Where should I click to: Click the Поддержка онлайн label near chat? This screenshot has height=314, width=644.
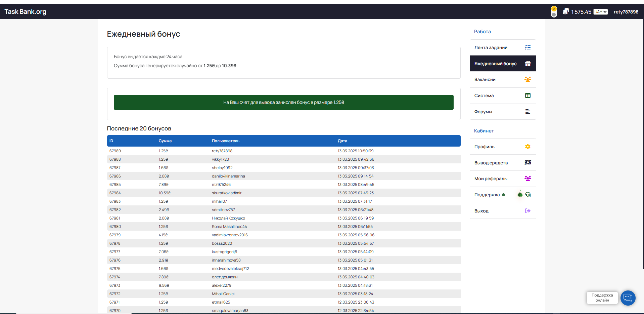602,298
